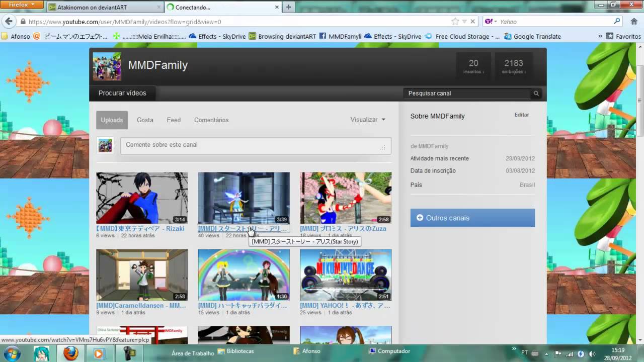Screen dimensions: 644x362
Task: Close the Atakinomon on deviantART tab
Action: [159, 8]
